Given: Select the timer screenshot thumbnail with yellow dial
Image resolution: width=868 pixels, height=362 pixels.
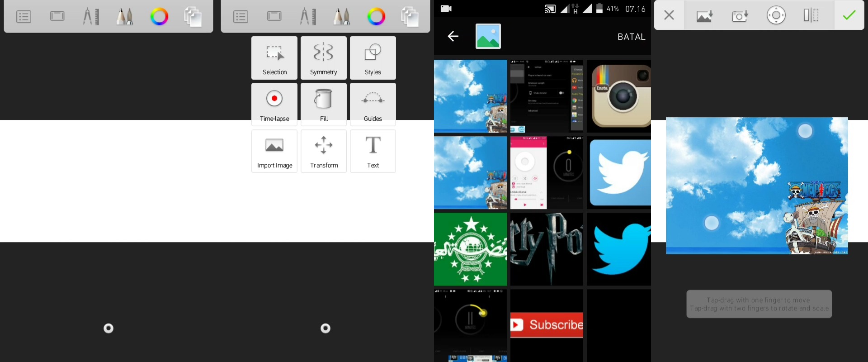Looking at the screenshot, I should click(x=470, y=325).
